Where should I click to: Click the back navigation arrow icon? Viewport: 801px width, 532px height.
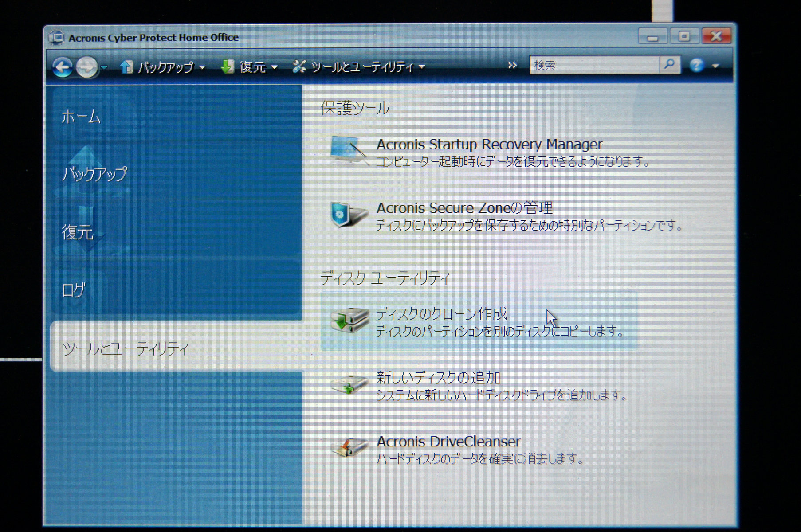62,67
